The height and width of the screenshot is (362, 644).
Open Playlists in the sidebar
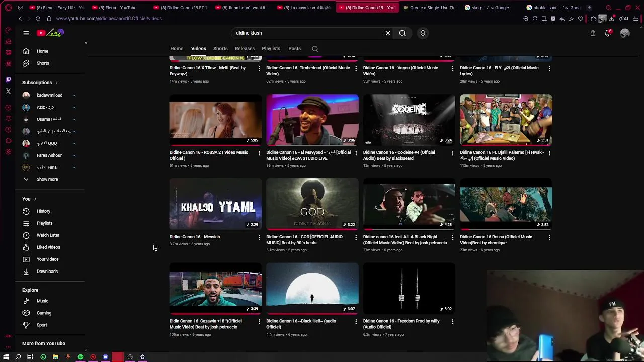pos(49,223)
